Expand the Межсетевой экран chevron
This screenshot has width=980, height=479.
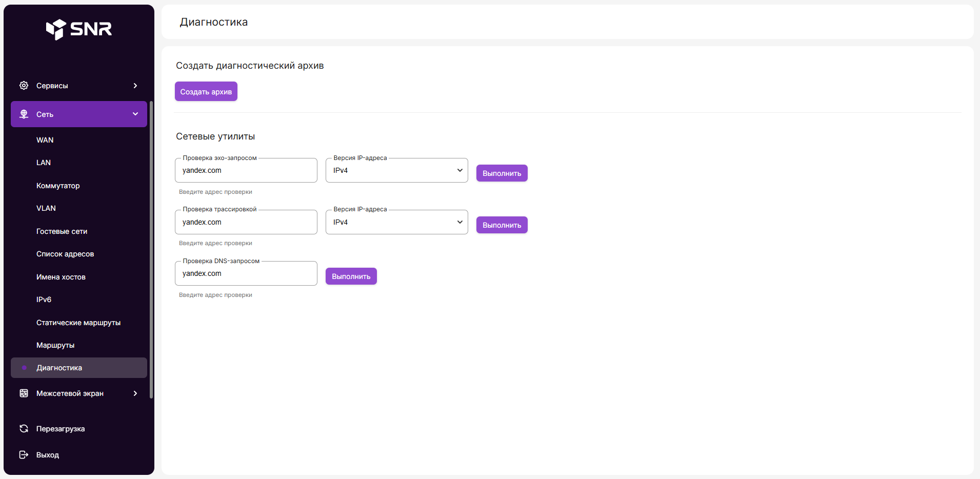(135, 393)
